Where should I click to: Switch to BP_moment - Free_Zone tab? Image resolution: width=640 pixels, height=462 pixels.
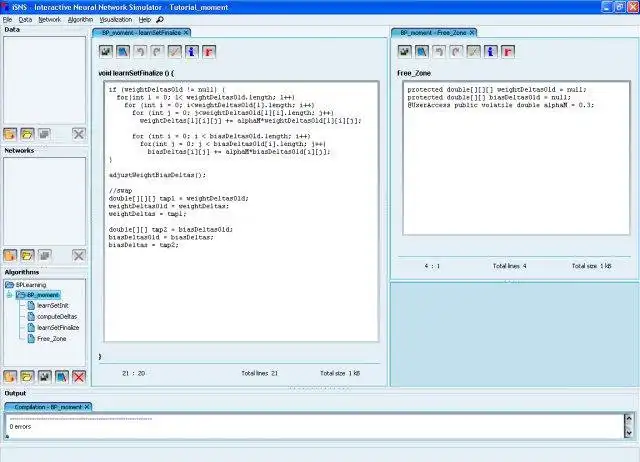point(433,32)
